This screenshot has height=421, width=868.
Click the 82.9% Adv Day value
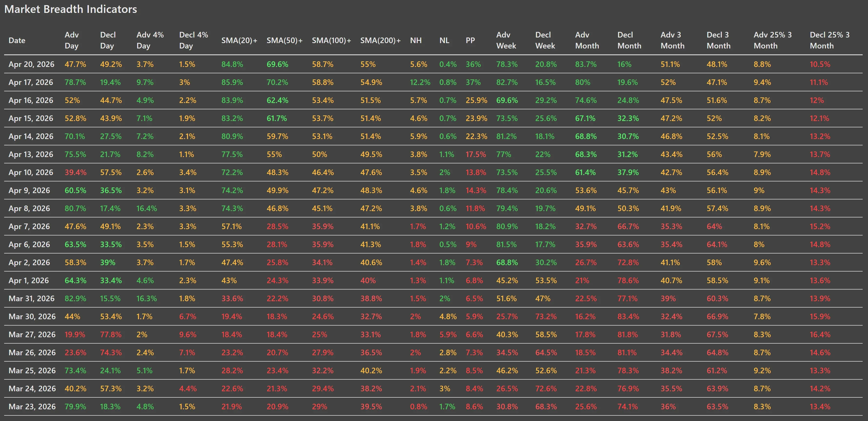tap(76, 299)
